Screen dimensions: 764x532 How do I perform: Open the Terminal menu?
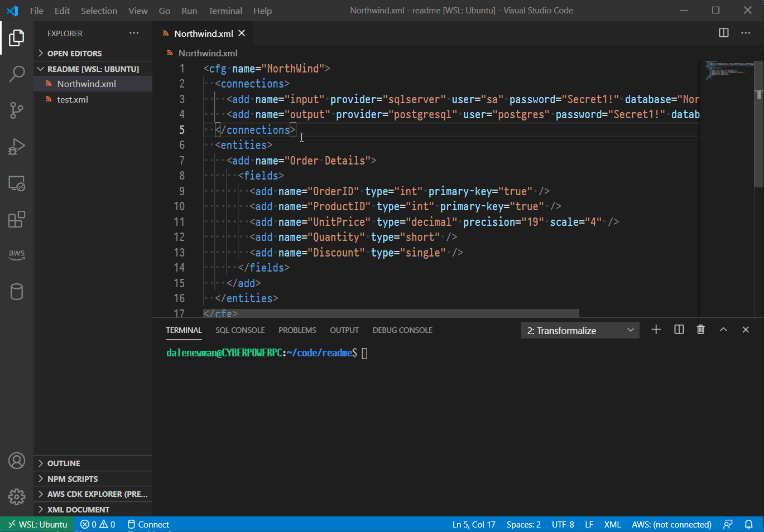click(225, 11)
